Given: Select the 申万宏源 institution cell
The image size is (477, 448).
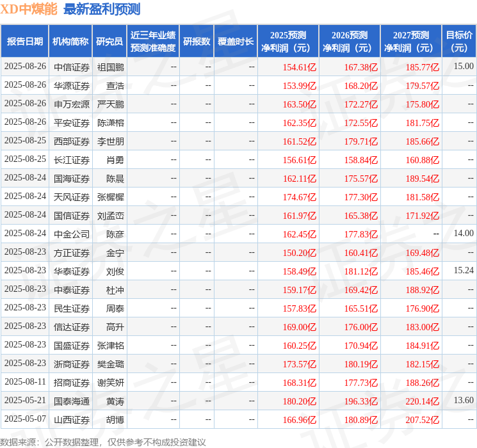Looking at the screenshot, I should point(72,104).
